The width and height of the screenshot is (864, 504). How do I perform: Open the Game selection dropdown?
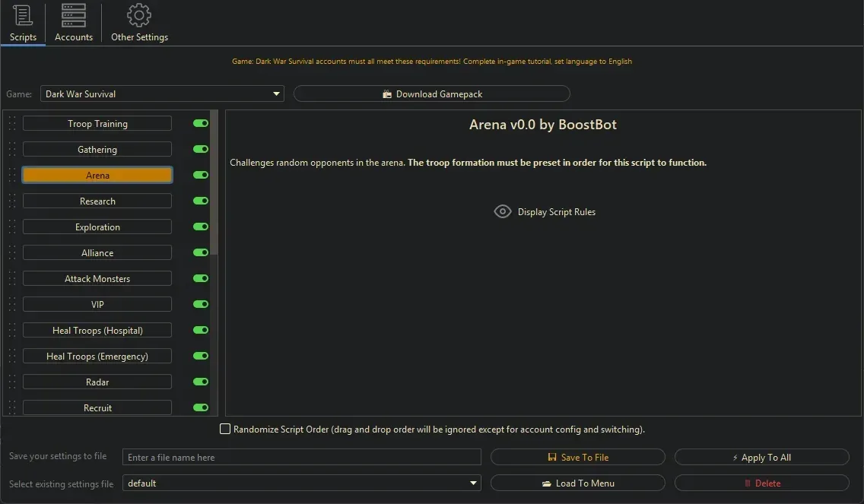click(x=162, y=94)
